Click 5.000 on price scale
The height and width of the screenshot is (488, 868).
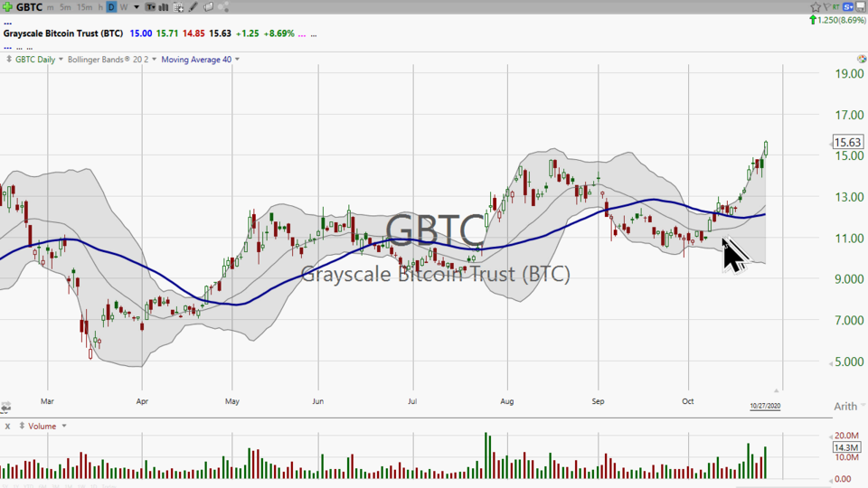click(849, 361)
